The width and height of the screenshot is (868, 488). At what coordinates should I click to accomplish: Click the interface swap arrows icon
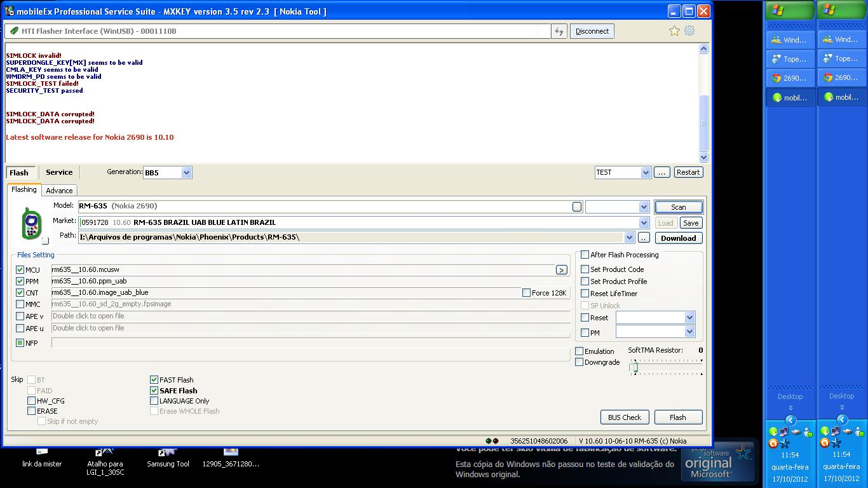559,31
